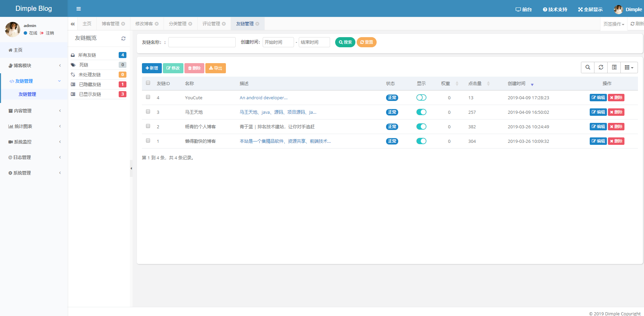Click the orange 重置 button

(367, 42)
